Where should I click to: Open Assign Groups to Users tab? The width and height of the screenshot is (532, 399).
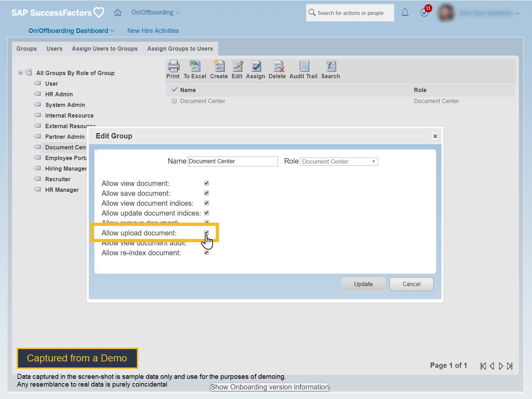point(180,49)
